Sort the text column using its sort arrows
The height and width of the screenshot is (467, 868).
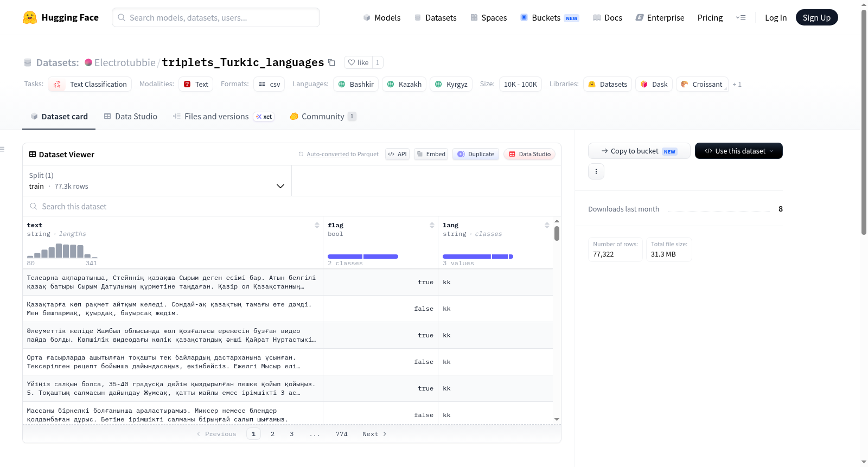click(x=317, y=225)
